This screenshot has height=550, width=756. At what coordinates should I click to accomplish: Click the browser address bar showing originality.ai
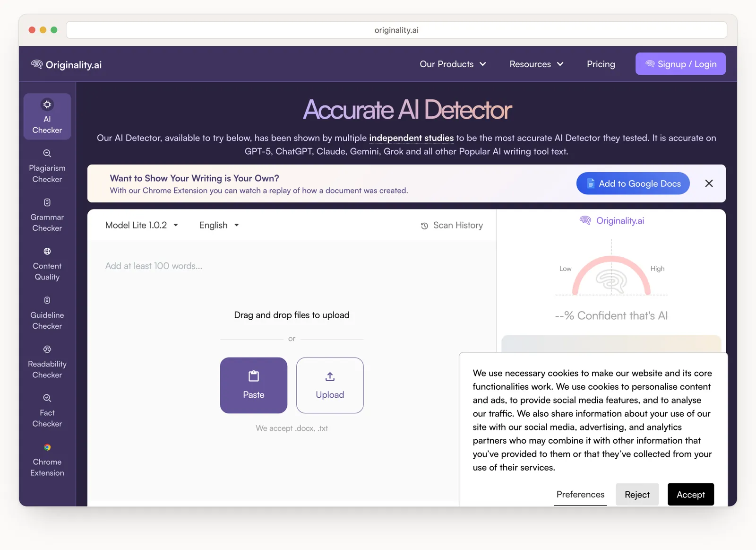(x=396, y=30)
